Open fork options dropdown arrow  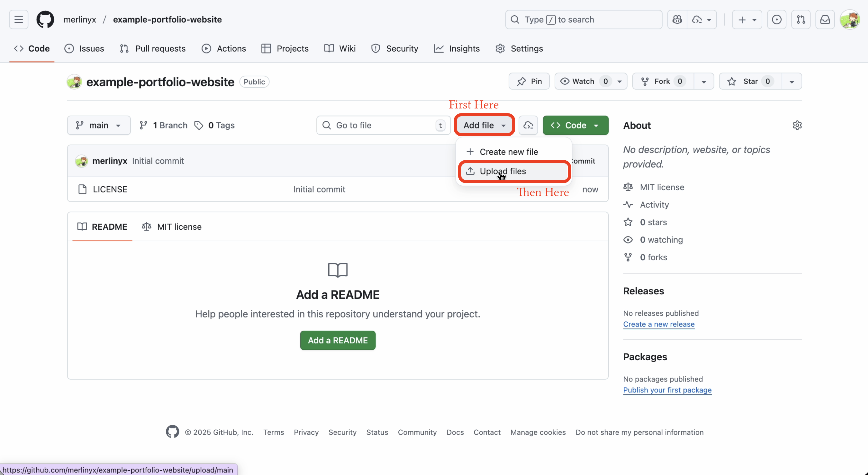[x=704, y=81]
